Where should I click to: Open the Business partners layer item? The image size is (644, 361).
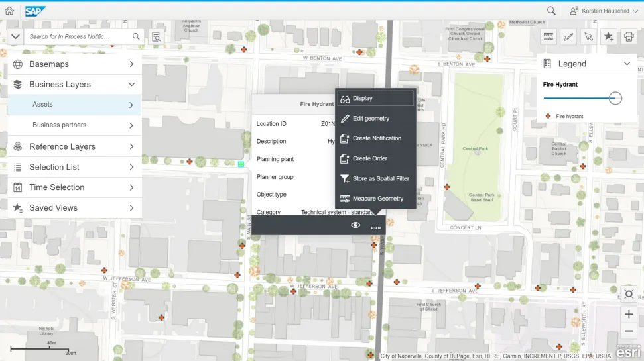[x=74, y=125]
